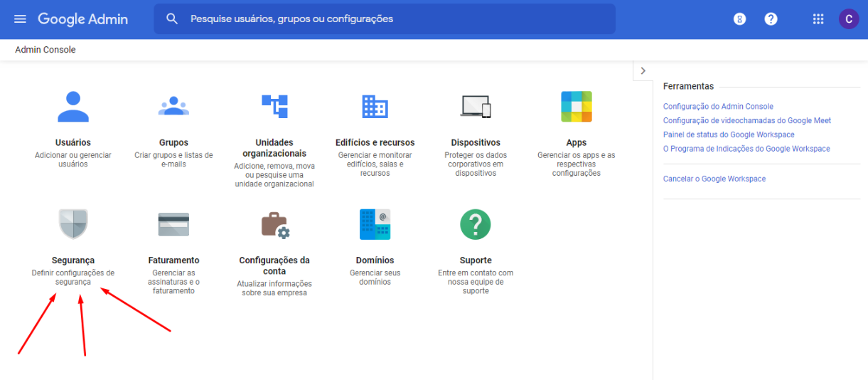
Task: Click the Suporte title text
Action: (x=476, y=260)
